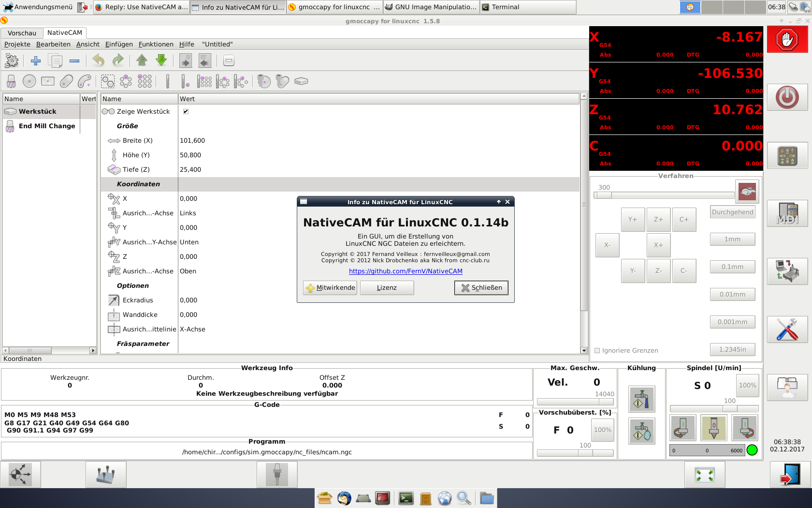This screenshot has height=508, width=812.
Task: Click the blue plus add icon
Action: coord(35,60)
